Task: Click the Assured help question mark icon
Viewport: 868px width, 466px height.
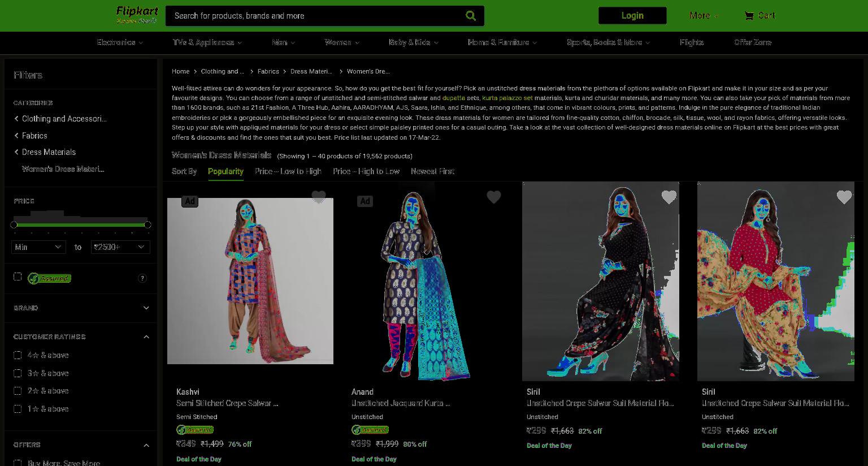Action: (x=142, y=278)
